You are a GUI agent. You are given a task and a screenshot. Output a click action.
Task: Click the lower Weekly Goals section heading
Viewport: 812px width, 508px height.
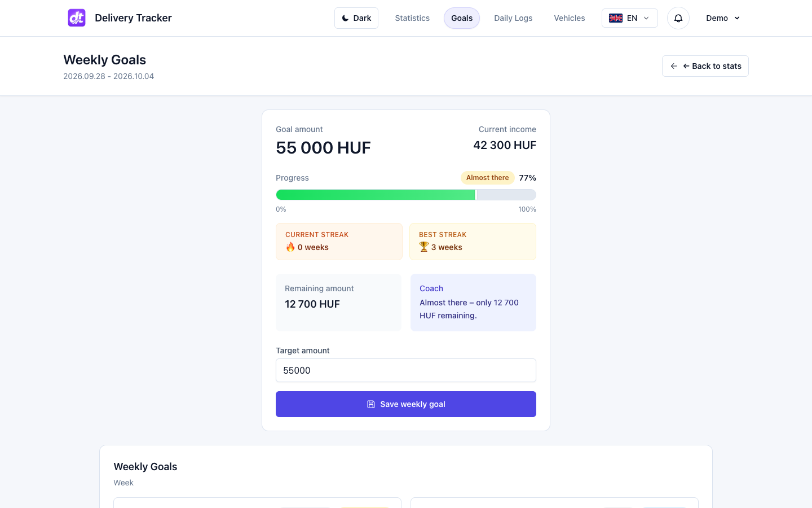pos(145,467)
